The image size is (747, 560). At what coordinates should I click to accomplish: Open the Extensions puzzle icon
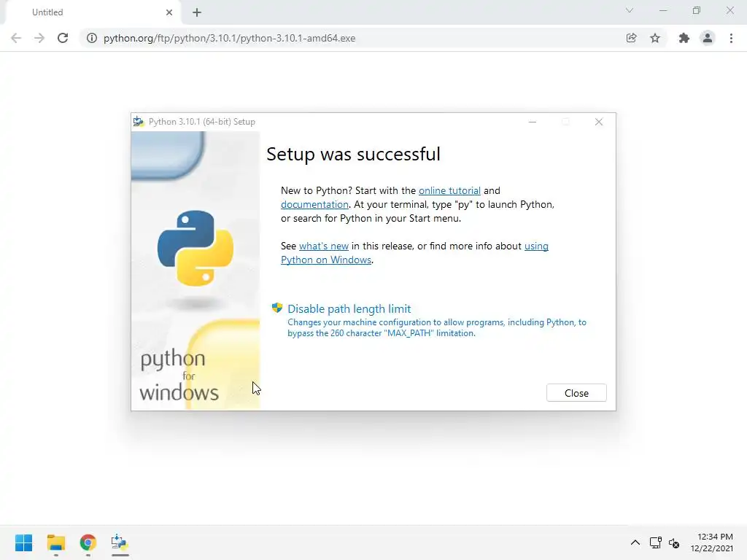click(x=684, y=38)
